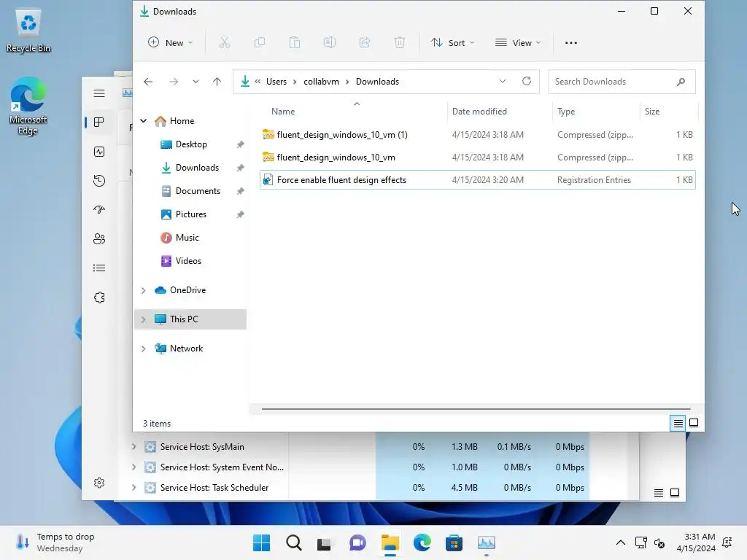Screen dimensions: 747x560
Task: Open Chat app on taskbar
Action: point(357,542)
